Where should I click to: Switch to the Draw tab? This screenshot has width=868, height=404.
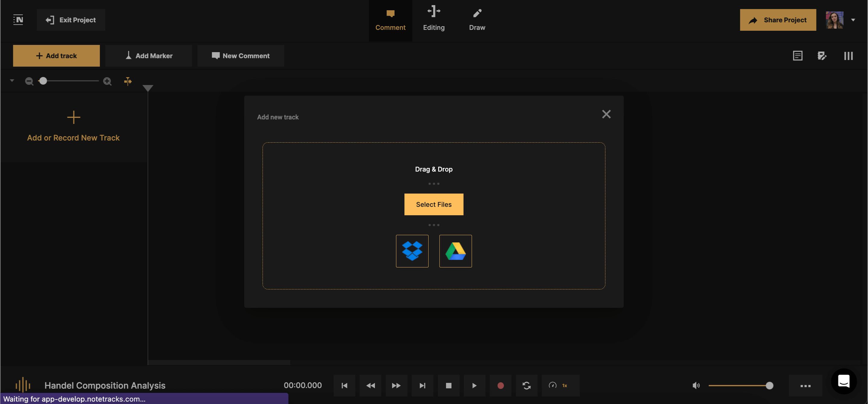[x=477, y=20]
